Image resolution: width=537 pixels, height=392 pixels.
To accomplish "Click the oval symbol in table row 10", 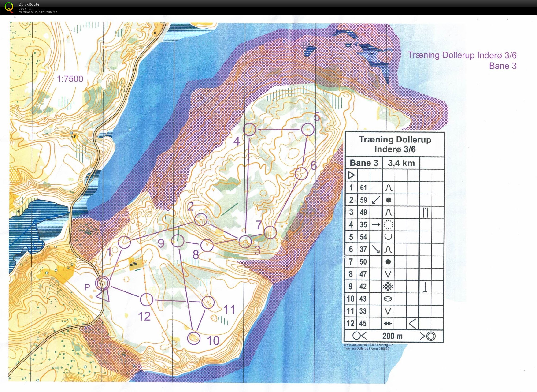I will (388, 299).
